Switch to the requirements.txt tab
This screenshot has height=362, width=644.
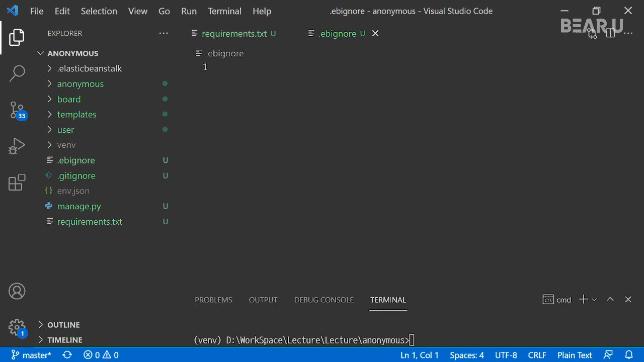(x=234, y=34)
